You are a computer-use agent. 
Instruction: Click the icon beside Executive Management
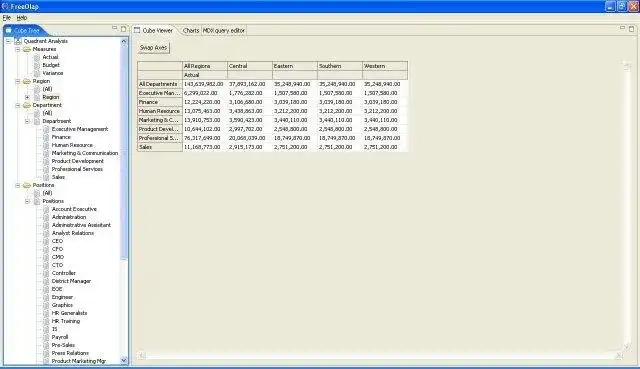point(46,129)
